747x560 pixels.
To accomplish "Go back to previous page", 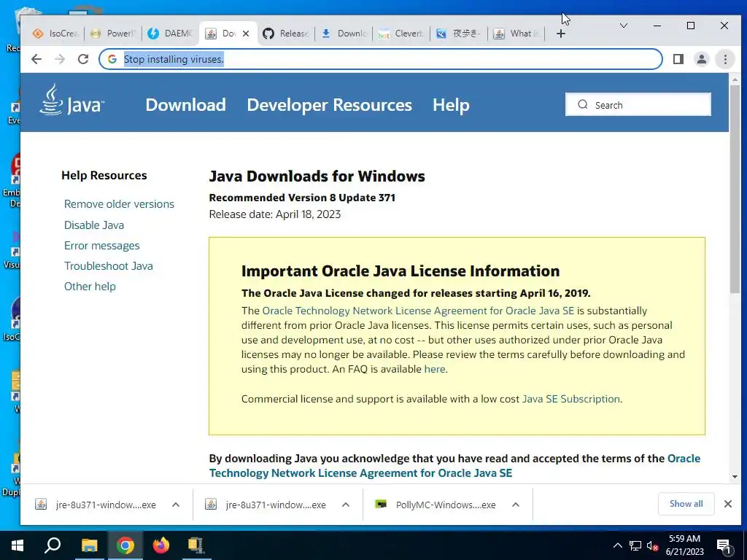I will 36,59.
